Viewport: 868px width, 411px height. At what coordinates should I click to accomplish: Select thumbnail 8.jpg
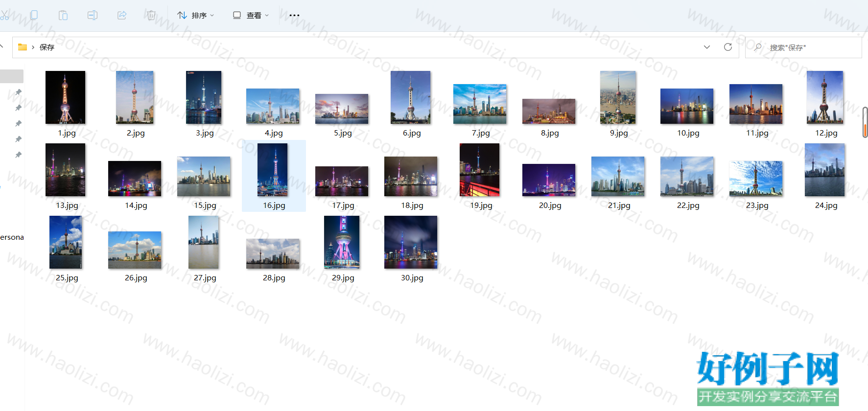549,111
